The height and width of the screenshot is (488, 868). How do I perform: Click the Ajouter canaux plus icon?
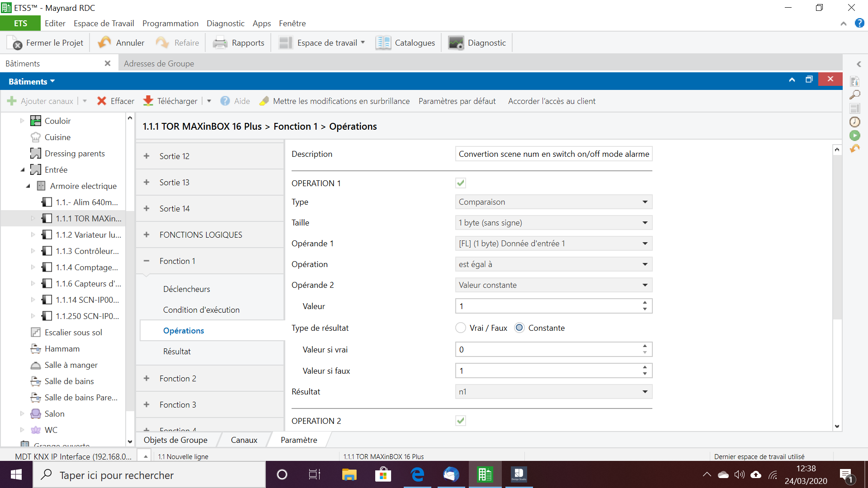[x=12, y=101]
